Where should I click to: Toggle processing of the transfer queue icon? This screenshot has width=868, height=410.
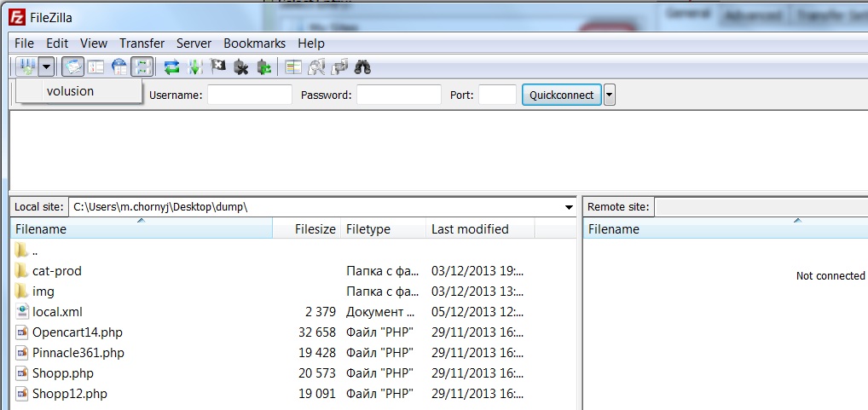pos(195,67)
